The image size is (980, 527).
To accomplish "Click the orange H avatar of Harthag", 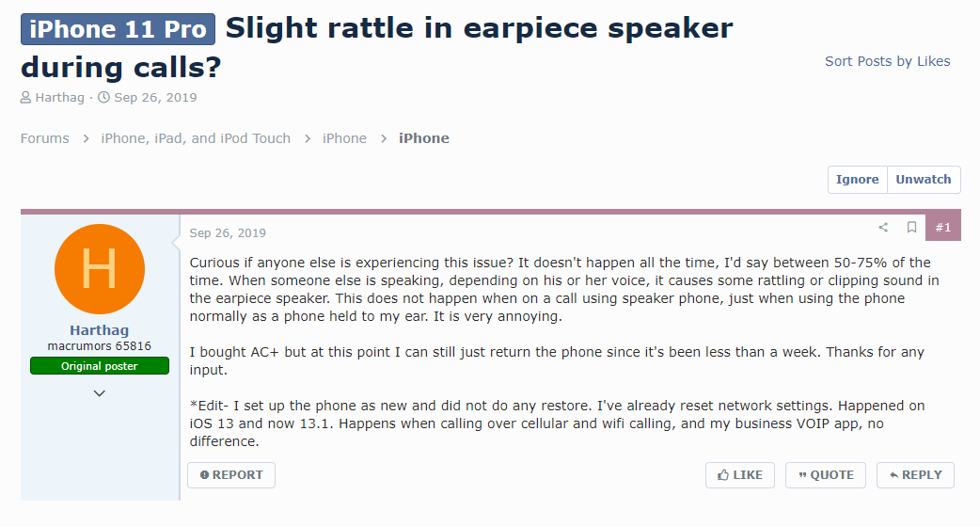I will tap(100, 269).
